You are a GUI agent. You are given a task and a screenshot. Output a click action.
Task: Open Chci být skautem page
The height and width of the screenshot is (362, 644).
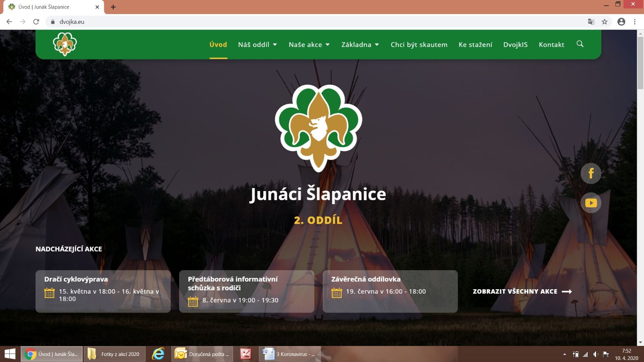pyautogui.click(x=419, y=45)
